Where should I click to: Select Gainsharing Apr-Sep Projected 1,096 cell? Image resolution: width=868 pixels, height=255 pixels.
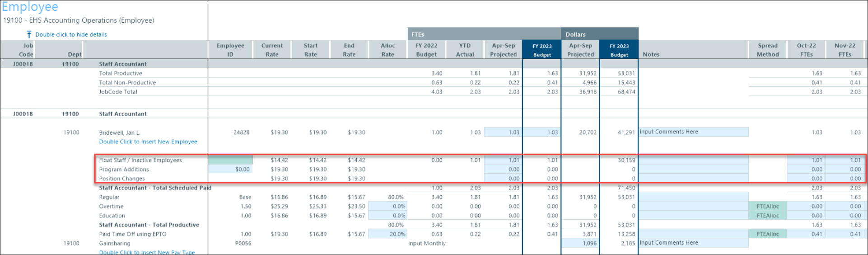click(580, 243)
